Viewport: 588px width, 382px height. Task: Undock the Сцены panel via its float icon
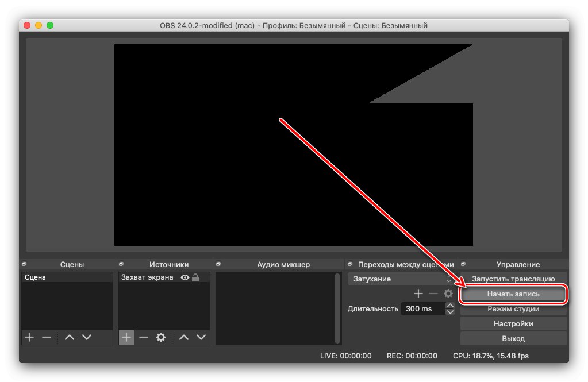point(24,264)
